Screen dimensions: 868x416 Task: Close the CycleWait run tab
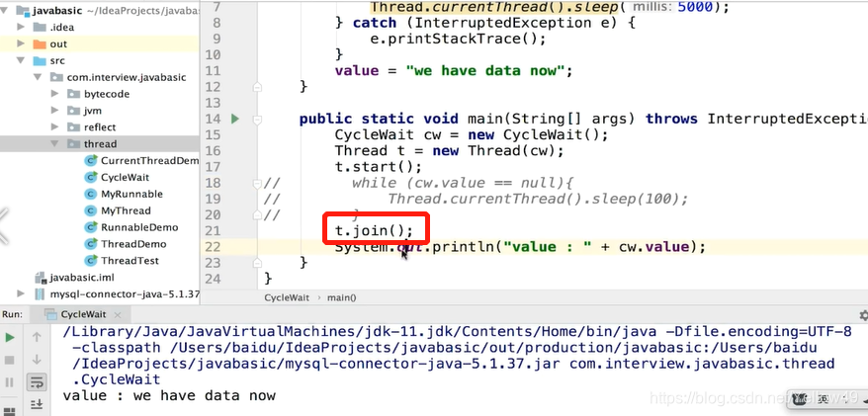(x=118, y=315)
